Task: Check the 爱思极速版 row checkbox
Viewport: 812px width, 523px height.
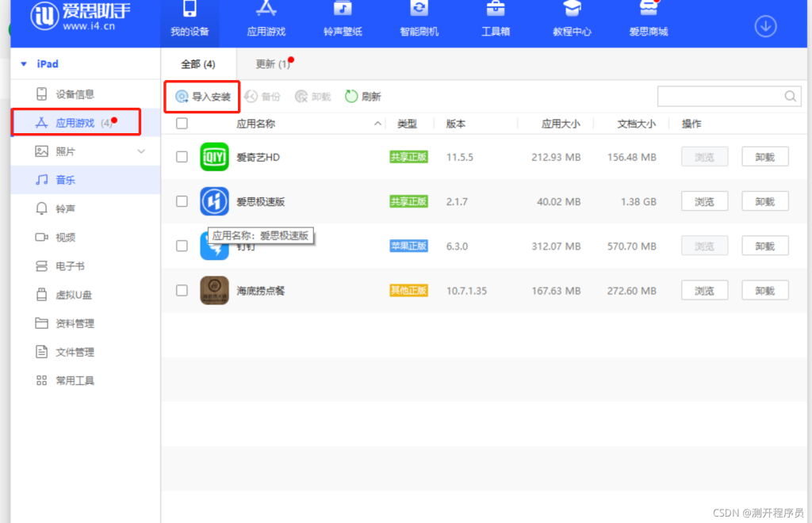Action: coord(182,201)
